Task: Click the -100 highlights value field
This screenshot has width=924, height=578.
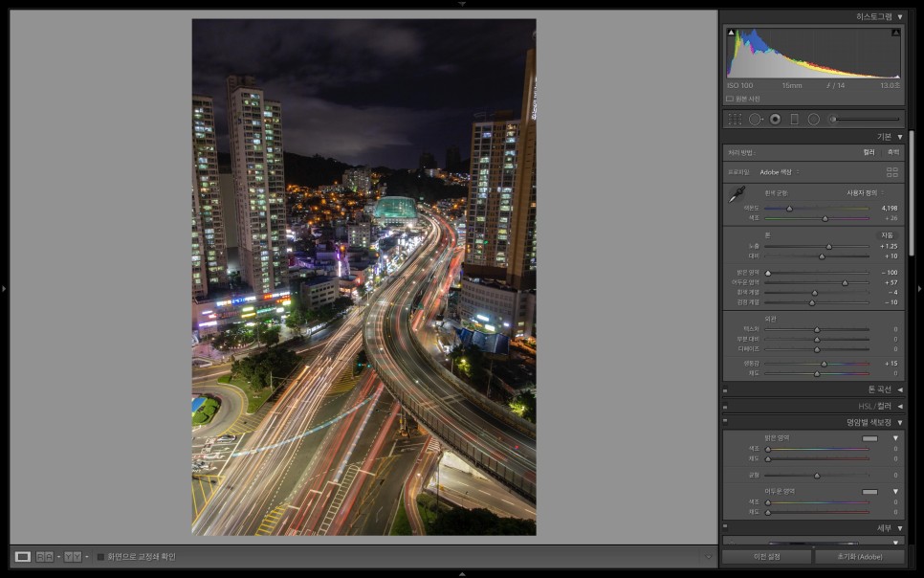Action: click(x=890, y=273)
